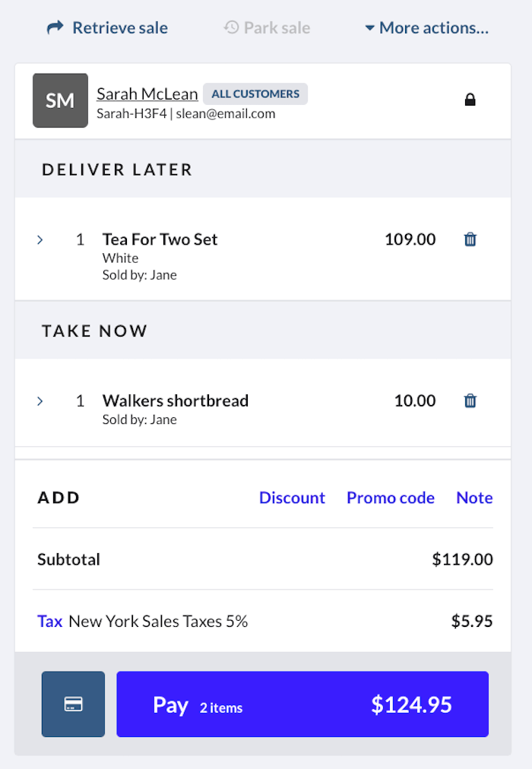This screenshot has width=532, height=769.
Task: Click the Tax link
Action: coord(49,621)
